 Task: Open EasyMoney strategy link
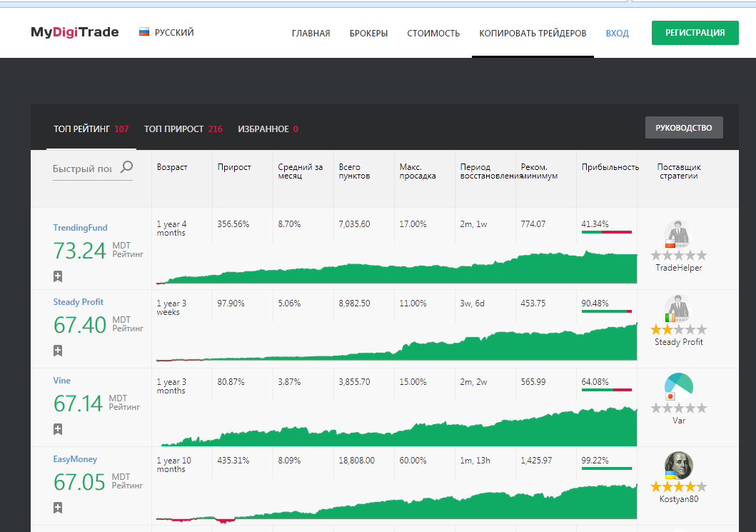(x=75, y=459)
